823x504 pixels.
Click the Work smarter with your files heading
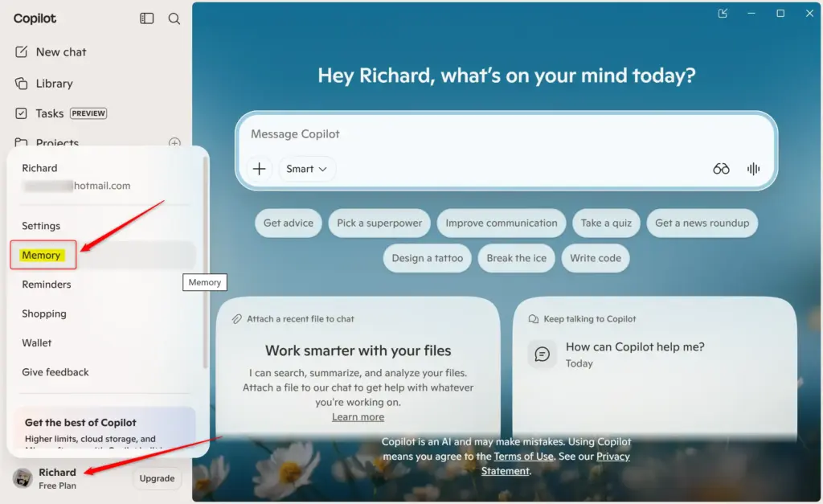[x=358, y=350]
